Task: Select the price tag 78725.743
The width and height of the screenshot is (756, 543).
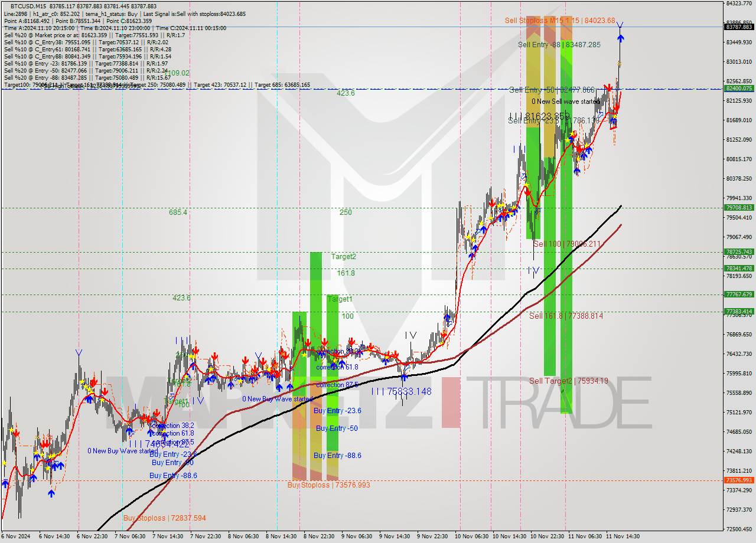Action: pyautogui.click(x=738, y=252)
